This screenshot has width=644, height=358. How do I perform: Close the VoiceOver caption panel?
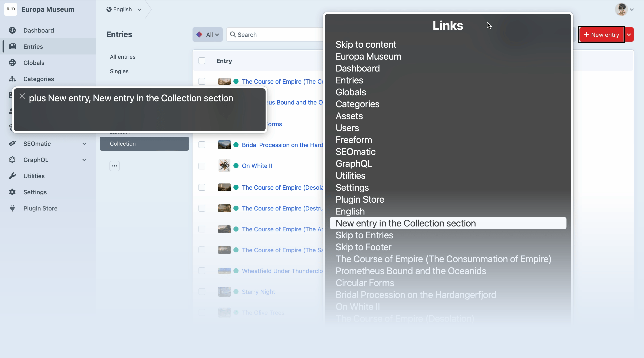[22, 96]
